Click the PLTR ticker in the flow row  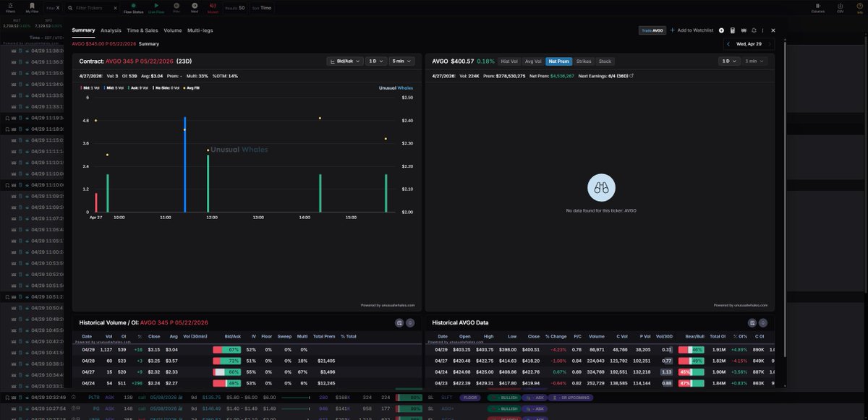(93, 397)
